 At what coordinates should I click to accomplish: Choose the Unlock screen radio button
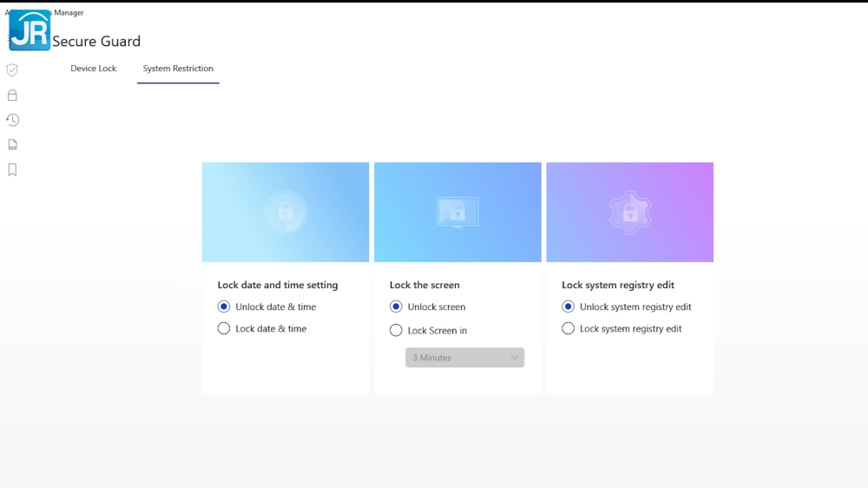(x=396, y=307)
